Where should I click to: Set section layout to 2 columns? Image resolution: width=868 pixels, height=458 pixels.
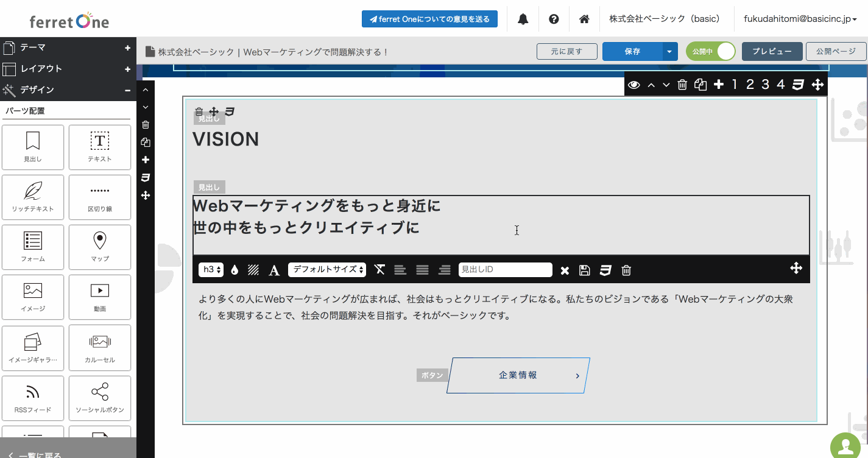pyautogui.click(x=750, y=85)
